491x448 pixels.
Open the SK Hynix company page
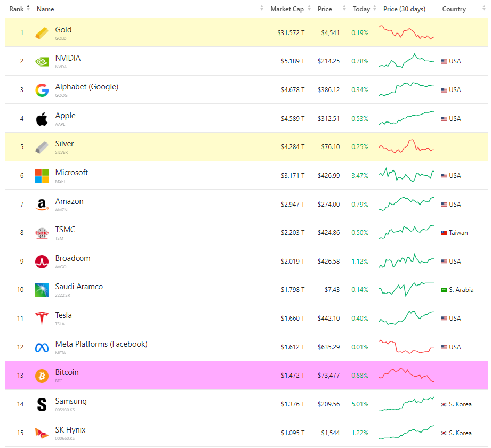(x=70, y=430)
